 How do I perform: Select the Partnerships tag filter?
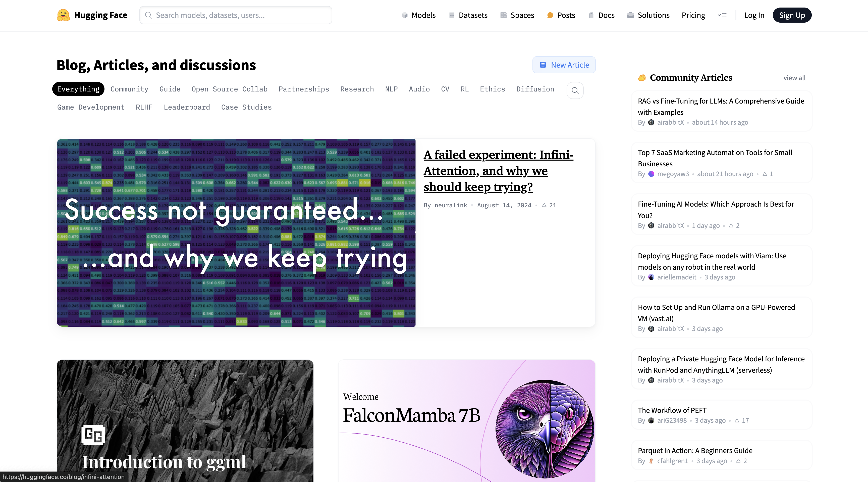coord(304,89)
